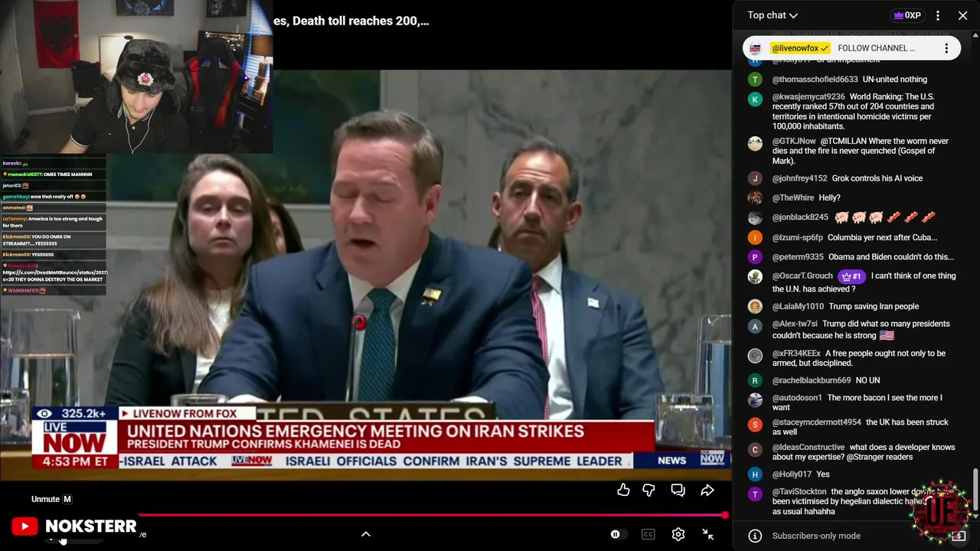Open username @TaviStockton in chat
This screenshot has width=980, height=551.
click(799, 492)
